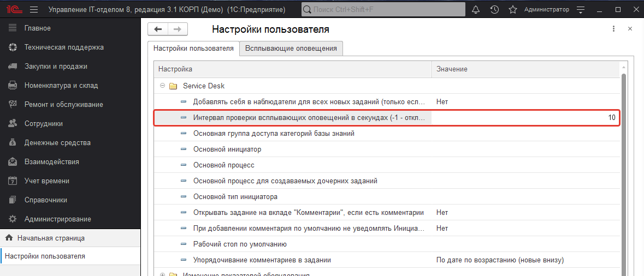Viewport: 644px width, 276px height.
Task: Open comment ordering value 'По дате по возрастанию'
Action: coord(499,260)
